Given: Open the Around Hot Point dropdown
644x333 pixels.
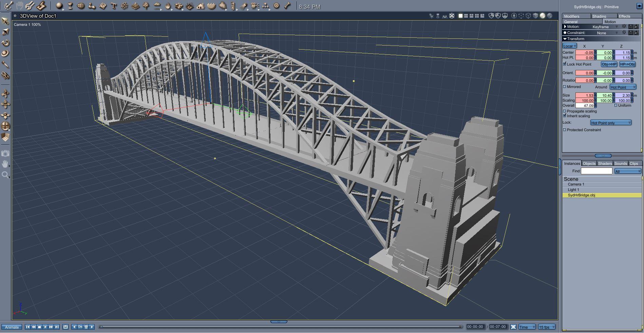Looking at the screenshot, I should [623, 87].
